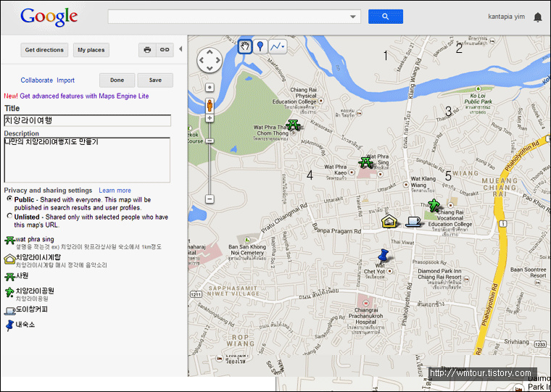Click the Import link
This screenshot has height=392, width=551.
tap(66, 80)
